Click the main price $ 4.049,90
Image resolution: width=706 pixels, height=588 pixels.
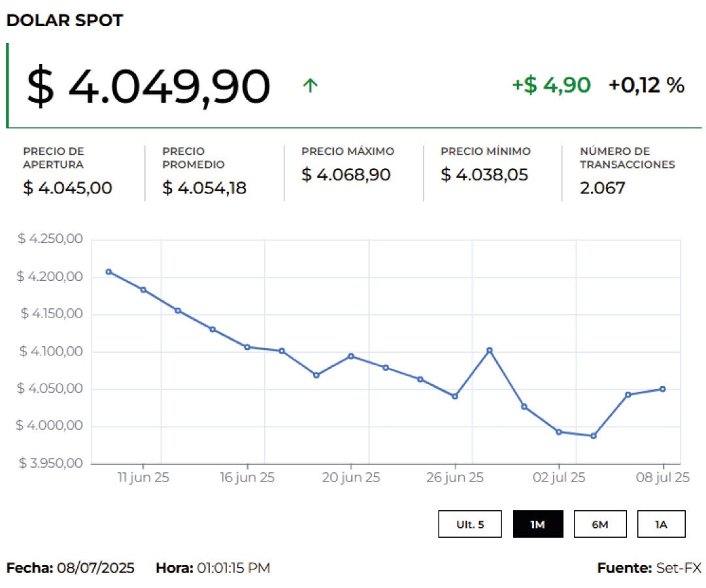(148, 87)
